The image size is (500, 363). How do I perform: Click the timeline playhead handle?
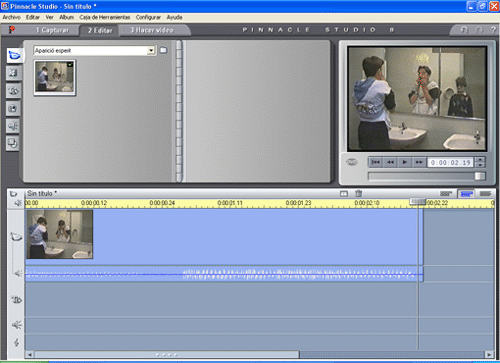point(418,201)
